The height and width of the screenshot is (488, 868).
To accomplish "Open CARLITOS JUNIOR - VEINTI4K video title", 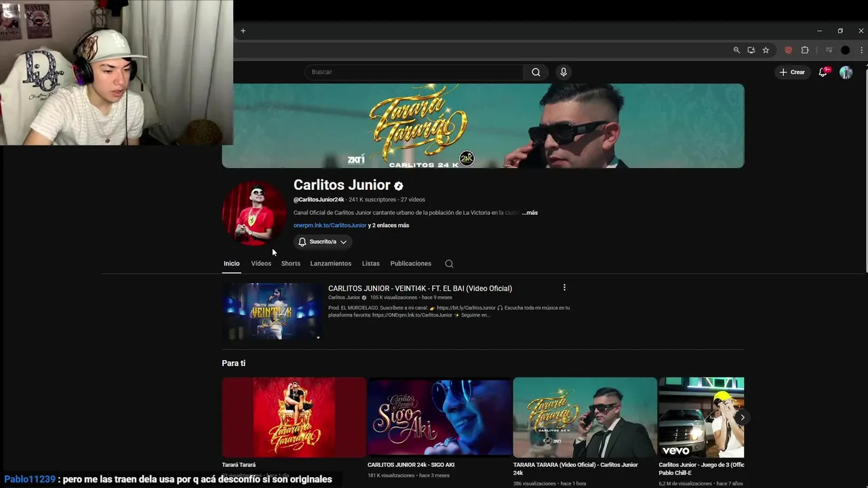I will click(420, 289).
